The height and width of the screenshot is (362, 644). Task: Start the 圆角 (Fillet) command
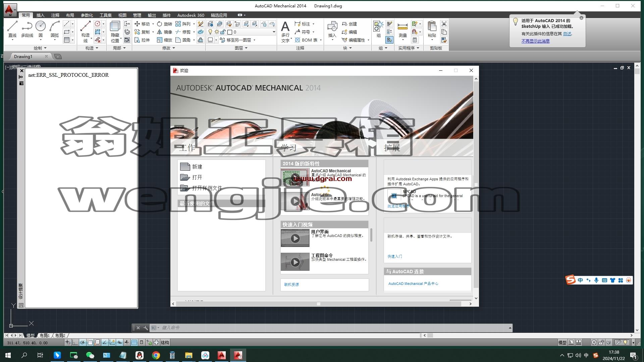(183, 40)
